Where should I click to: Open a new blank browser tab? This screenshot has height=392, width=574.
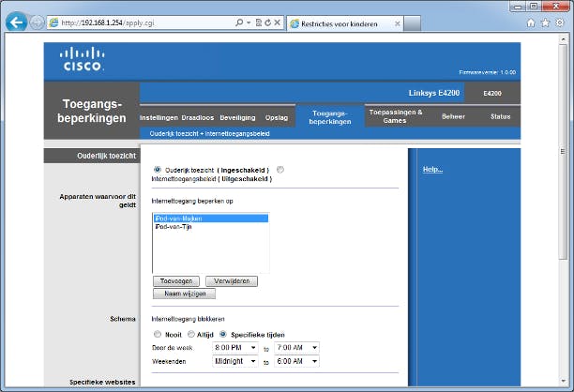point(412,23)
